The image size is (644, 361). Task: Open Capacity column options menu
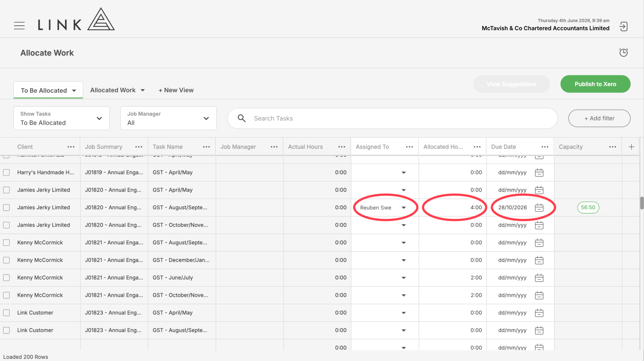tap(613, 147)
